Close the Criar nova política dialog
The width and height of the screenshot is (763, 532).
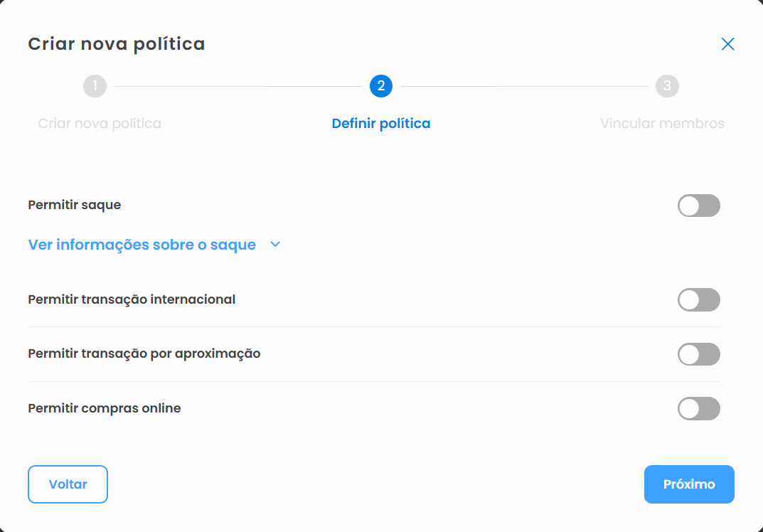[727, 44]
